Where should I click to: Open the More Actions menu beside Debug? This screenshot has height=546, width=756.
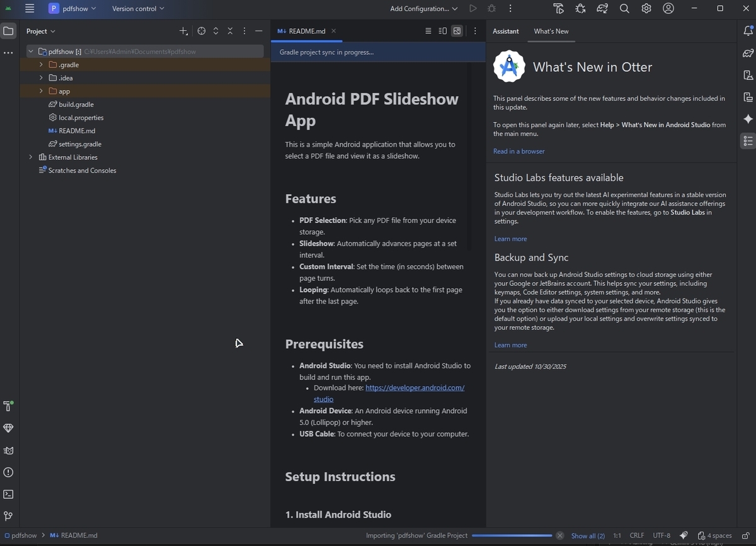coord(510,9)
